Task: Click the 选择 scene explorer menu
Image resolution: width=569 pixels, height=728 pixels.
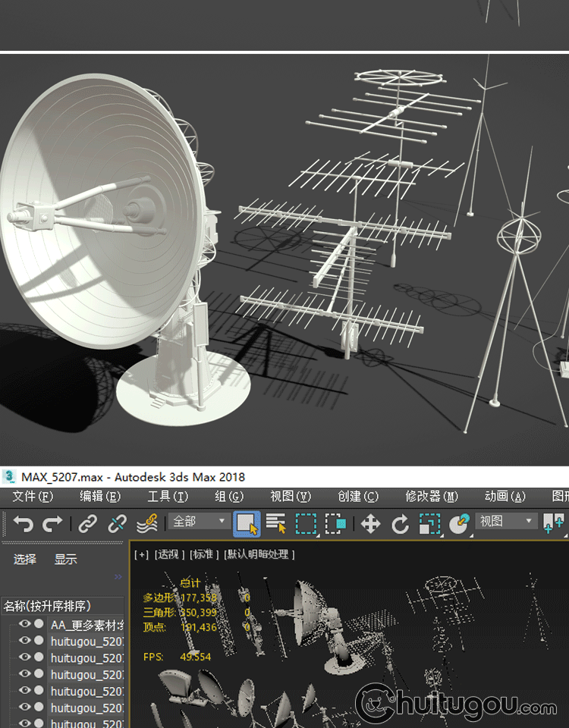Action: tap(25, 560)
